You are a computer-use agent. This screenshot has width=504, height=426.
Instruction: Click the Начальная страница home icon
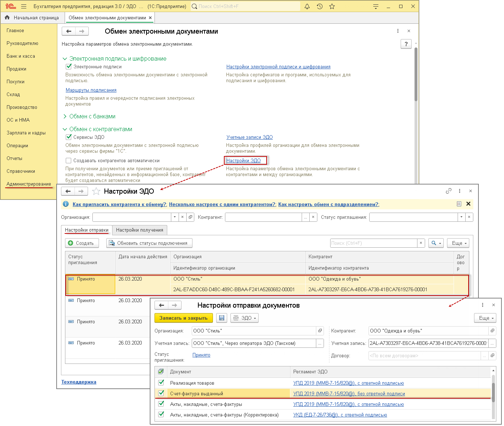(x=7, y=18)
